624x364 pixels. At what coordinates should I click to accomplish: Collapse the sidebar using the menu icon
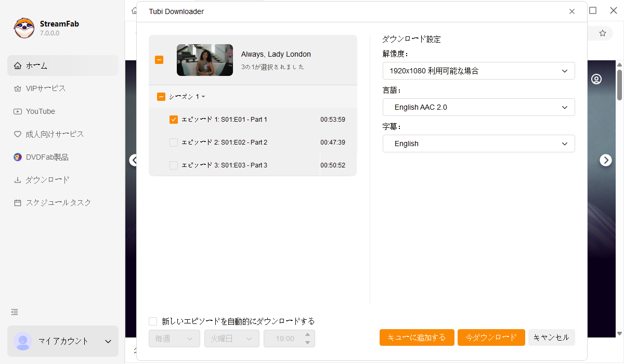click(15, 312)
